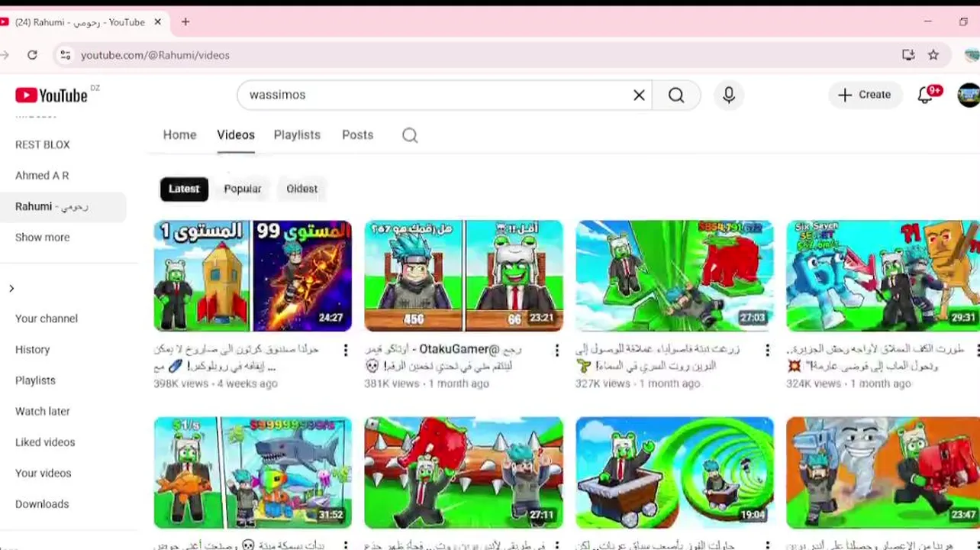Screen dimensions: 980x550
Task: Open the OtakuGamer video title
Action: [443, 357]
